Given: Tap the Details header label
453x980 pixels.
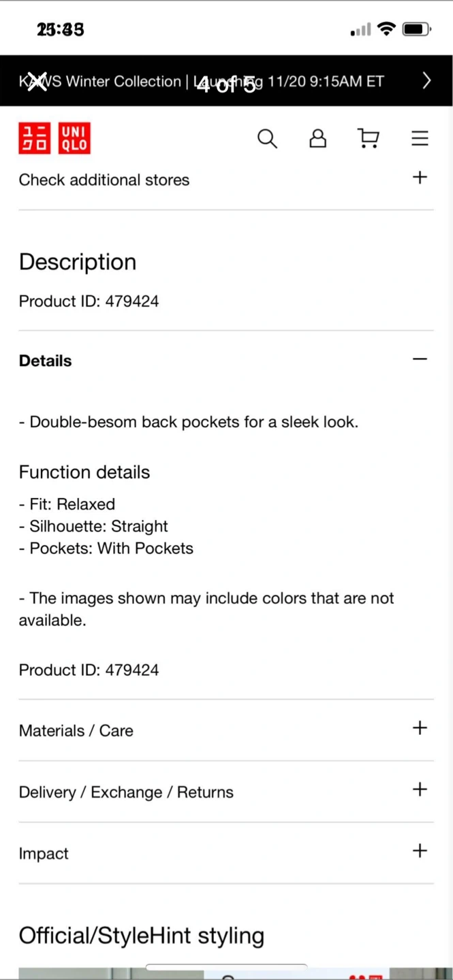Looking at the screenshot, I should tap(46, 361).
